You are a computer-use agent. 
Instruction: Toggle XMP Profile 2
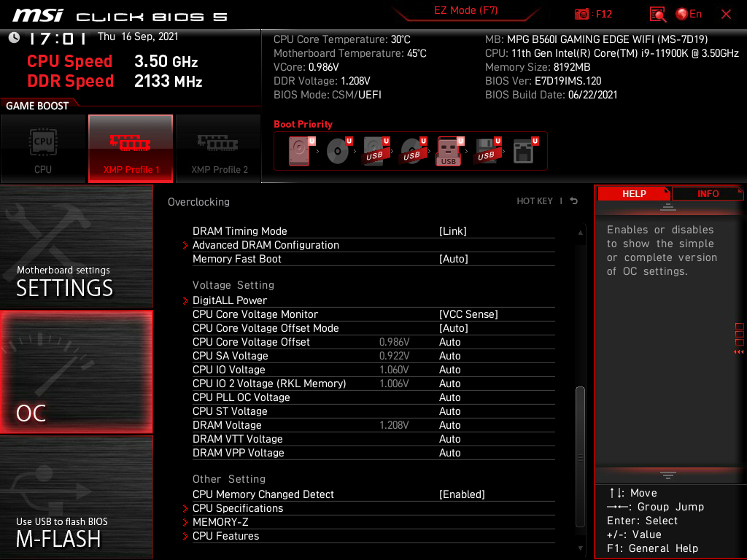[219, 148]
